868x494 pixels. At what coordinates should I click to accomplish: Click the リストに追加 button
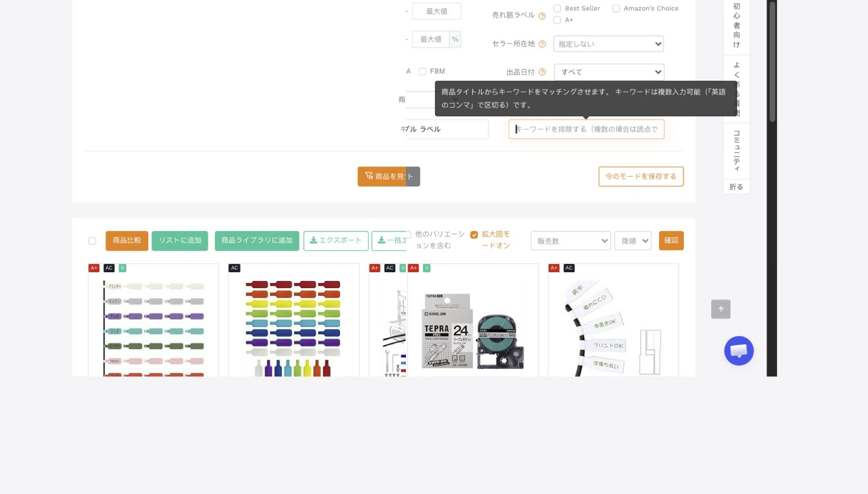click(x=180, y=241)
